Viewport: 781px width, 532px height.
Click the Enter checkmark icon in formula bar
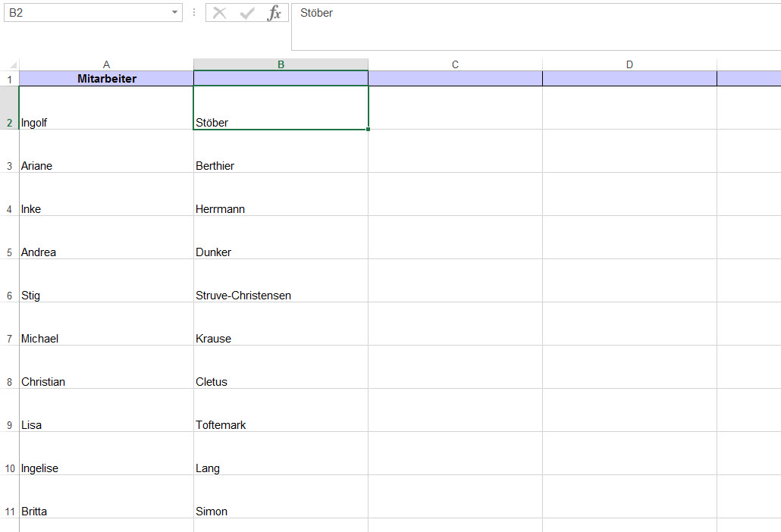tap(246, 13)
